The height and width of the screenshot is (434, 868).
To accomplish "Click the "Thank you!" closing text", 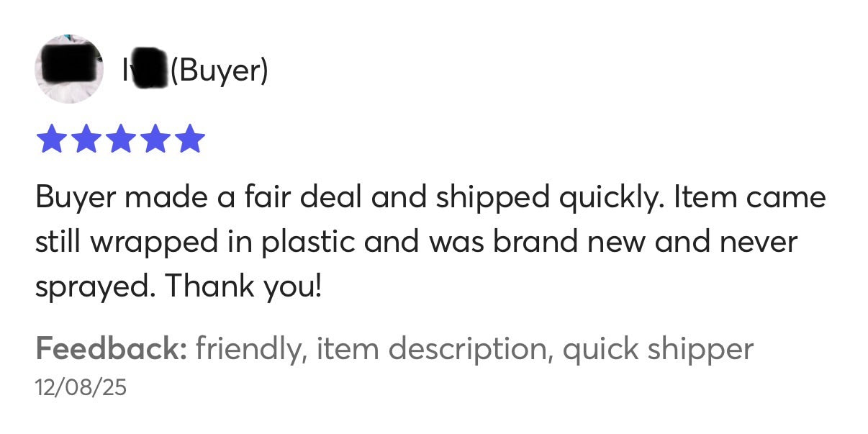I will click(x=243, y=286).
